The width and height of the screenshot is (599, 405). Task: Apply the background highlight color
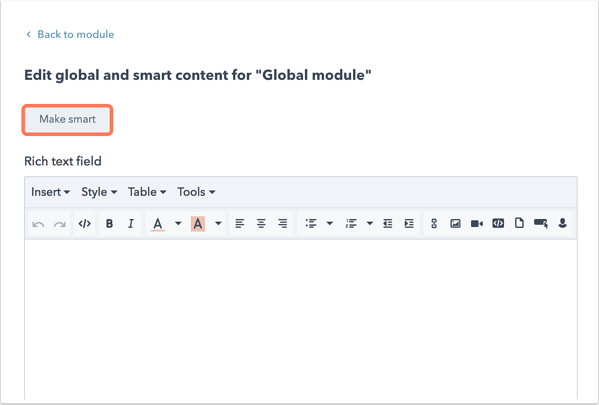pyautogui.click(x=198, y=224)
